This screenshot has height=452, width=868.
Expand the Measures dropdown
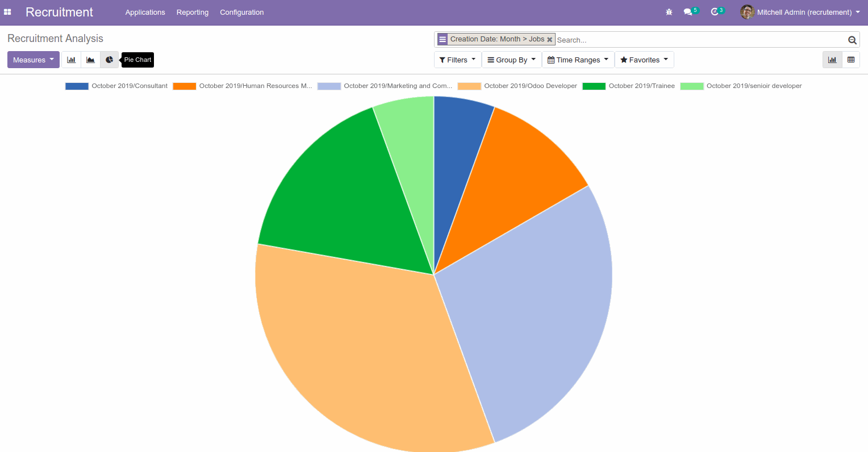(x=33, y=60)
